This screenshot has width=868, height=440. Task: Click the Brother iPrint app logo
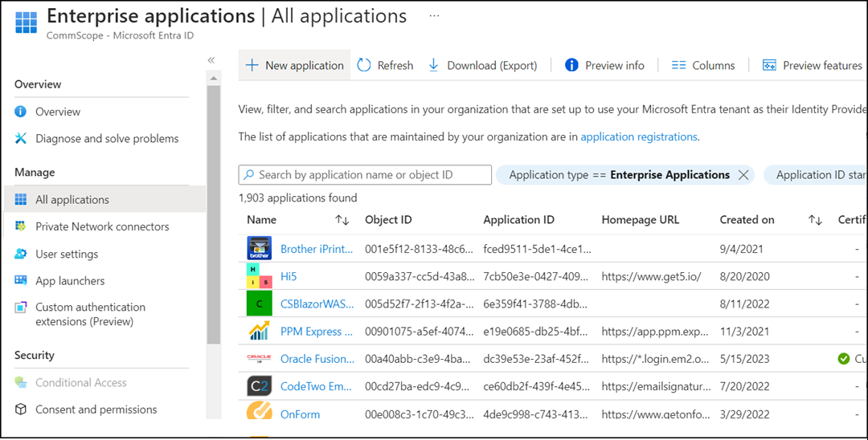coord(259,248)
